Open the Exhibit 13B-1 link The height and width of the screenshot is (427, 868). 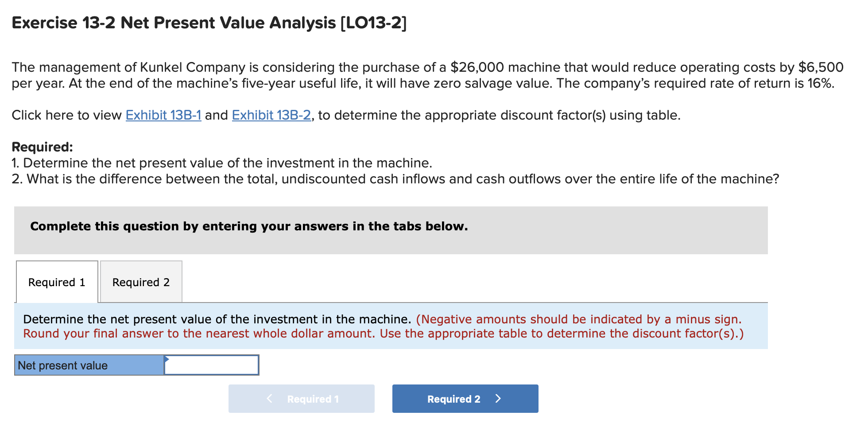(x=163, y=115)
